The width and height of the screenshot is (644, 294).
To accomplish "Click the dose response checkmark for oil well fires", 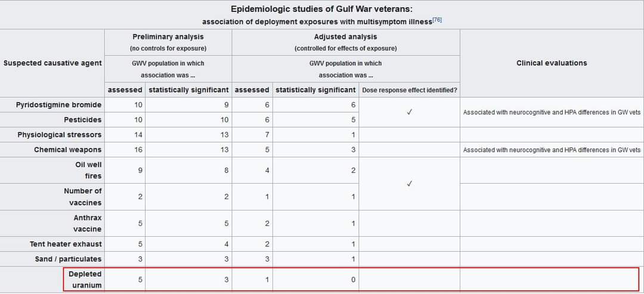I will click(410, 184).
